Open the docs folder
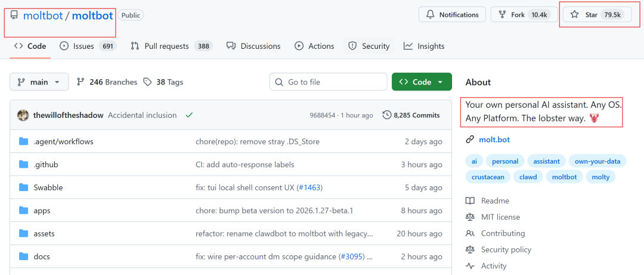This screenshot has height=275, width=644. pos(42,257)
